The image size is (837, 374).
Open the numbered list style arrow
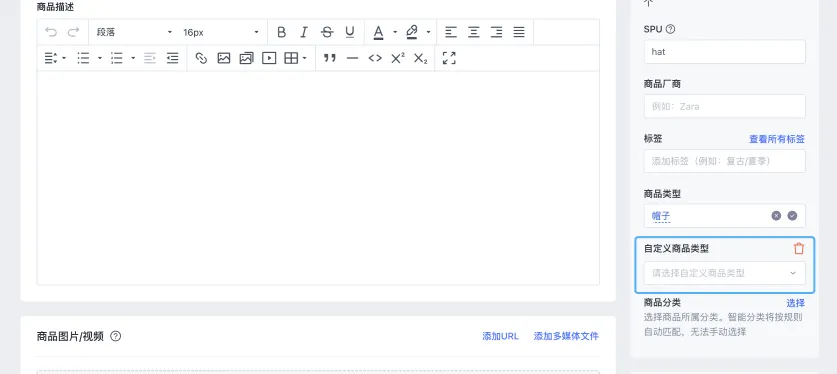[x=133, y=58]
